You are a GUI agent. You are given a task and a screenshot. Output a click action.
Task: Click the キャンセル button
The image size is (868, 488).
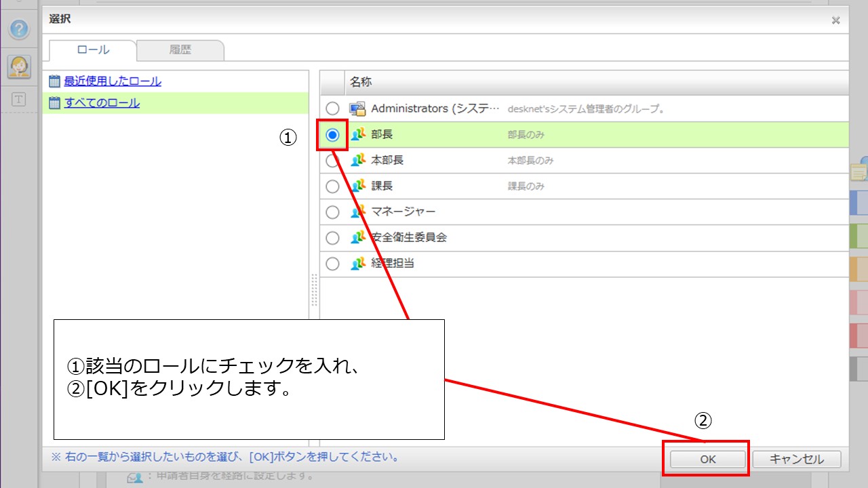point(797,459)
